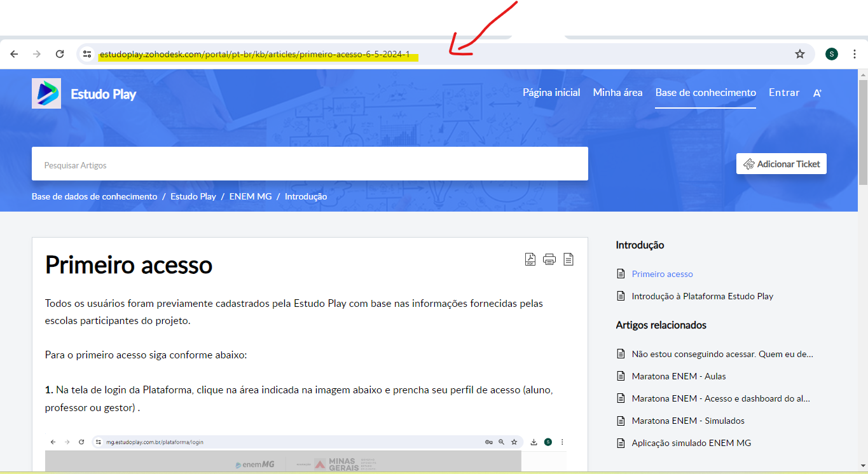The image size is (868, 474).
Task: Click the Primeiro acesso article heading
Action: (128, 264)
